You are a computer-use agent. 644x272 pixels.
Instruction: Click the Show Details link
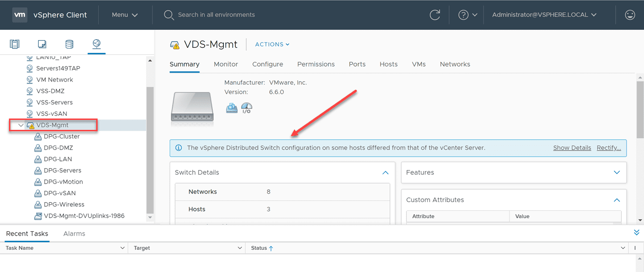point(572,147)
